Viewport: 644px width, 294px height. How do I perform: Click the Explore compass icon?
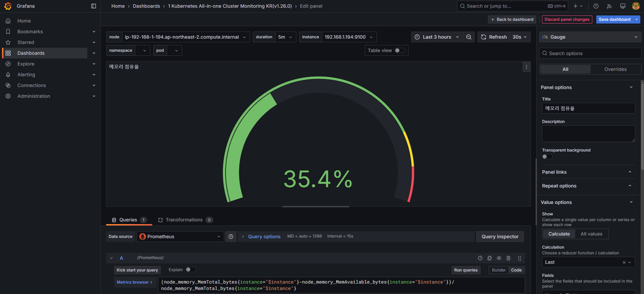(x=8, y=64)
